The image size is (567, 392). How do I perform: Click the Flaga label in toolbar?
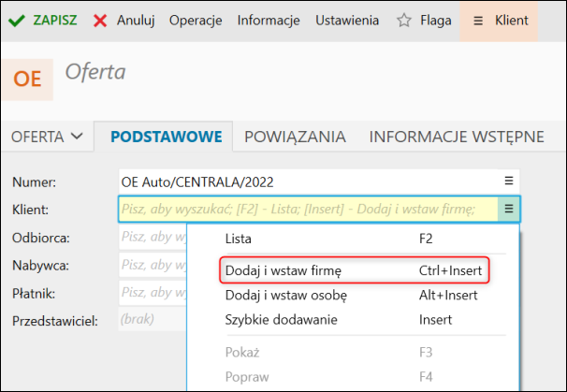point(436,21)
